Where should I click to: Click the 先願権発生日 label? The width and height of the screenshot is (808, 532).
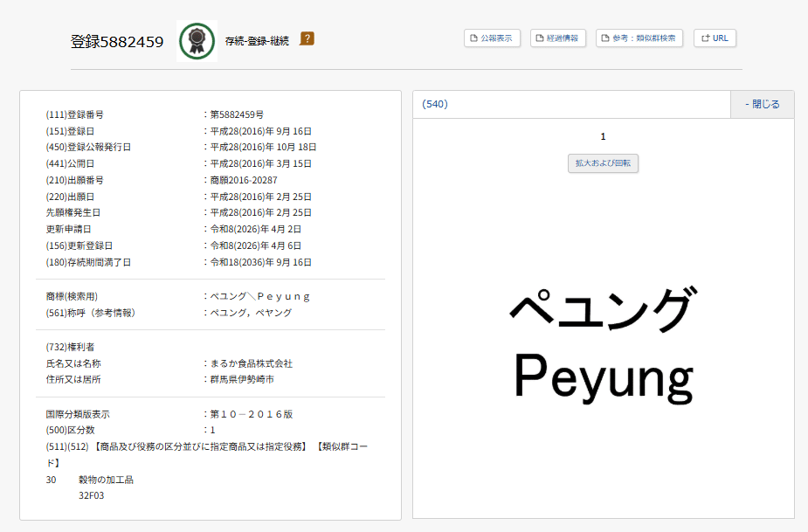click(x=73, y=212)
